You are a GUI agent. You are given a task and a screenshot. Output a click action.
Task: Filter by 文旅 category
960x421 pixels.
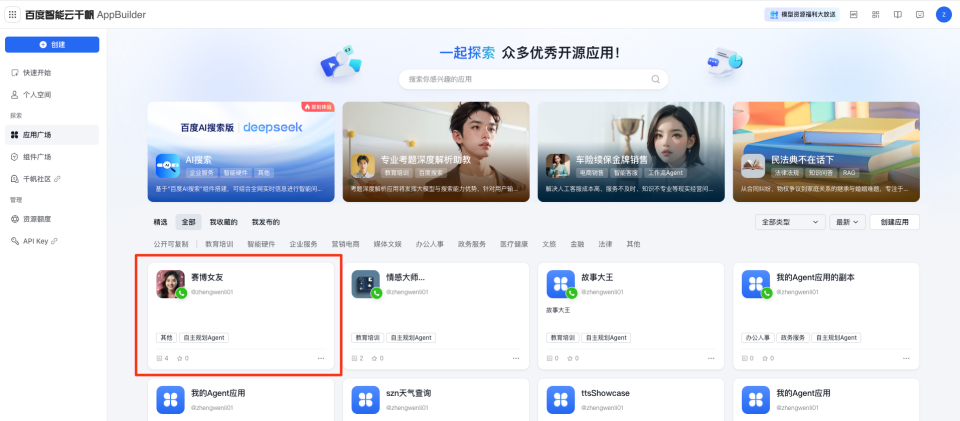(549, 244)
